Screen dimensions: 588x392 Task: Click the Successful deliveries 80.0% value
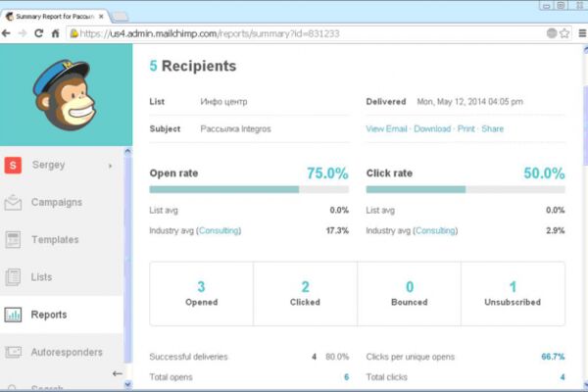337,357
